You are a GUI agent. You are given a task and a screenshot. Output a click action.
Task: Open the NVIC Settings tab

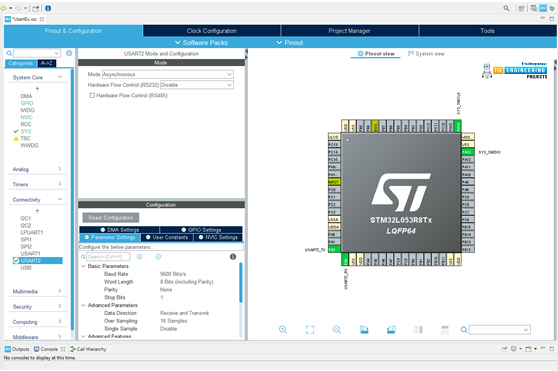tap(218, 237)
